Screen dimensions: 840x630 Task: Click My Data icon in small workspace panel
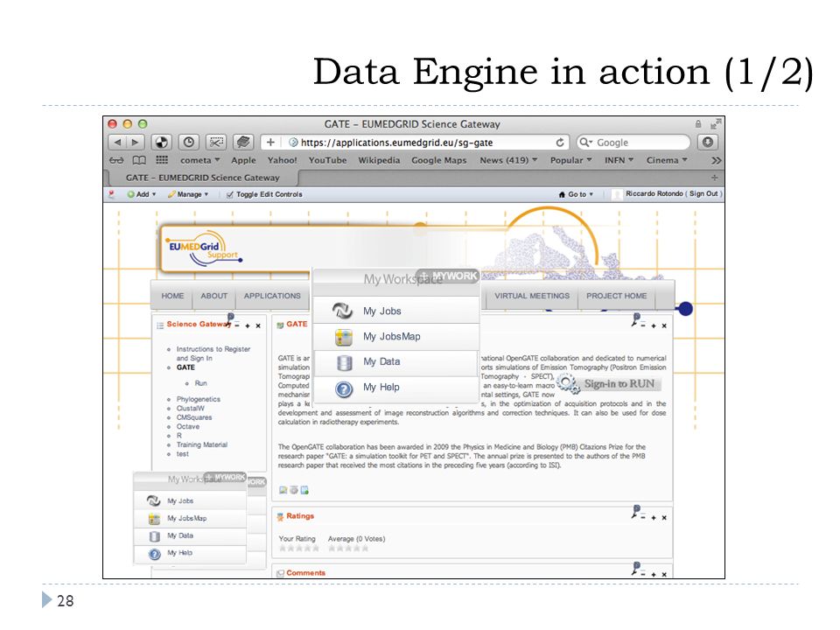tap(154, 536)
